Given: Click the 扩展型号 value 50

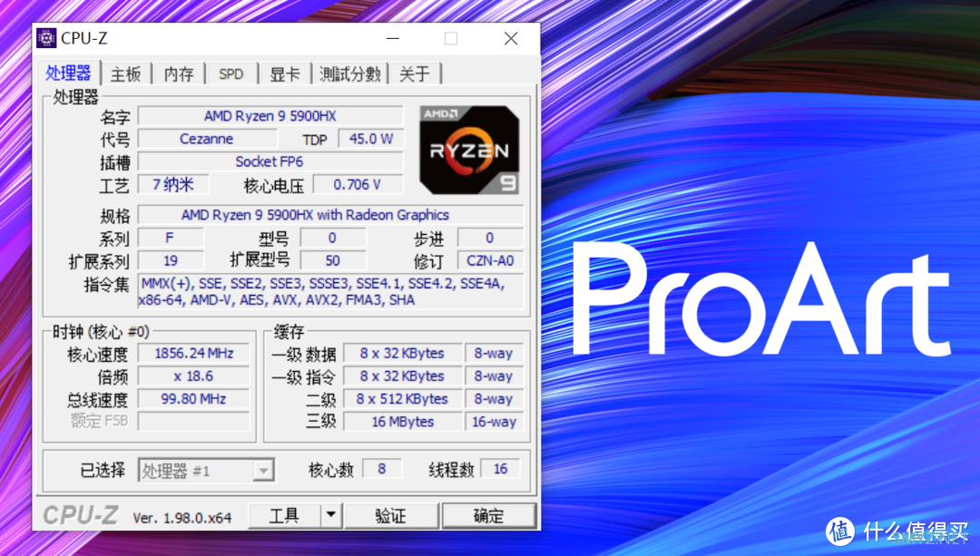Looking at the screenshot, I should pos(332,260).
